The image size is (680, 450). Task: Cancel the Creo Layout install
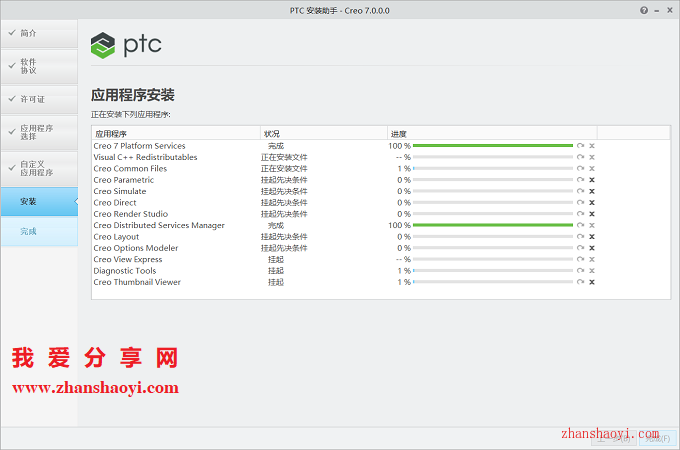[592, 236]
